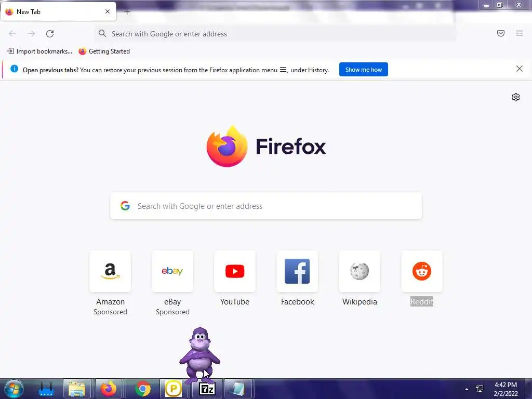
Task: Dismiss the previous tabs notification bar
Action: (x=520, y=69)
